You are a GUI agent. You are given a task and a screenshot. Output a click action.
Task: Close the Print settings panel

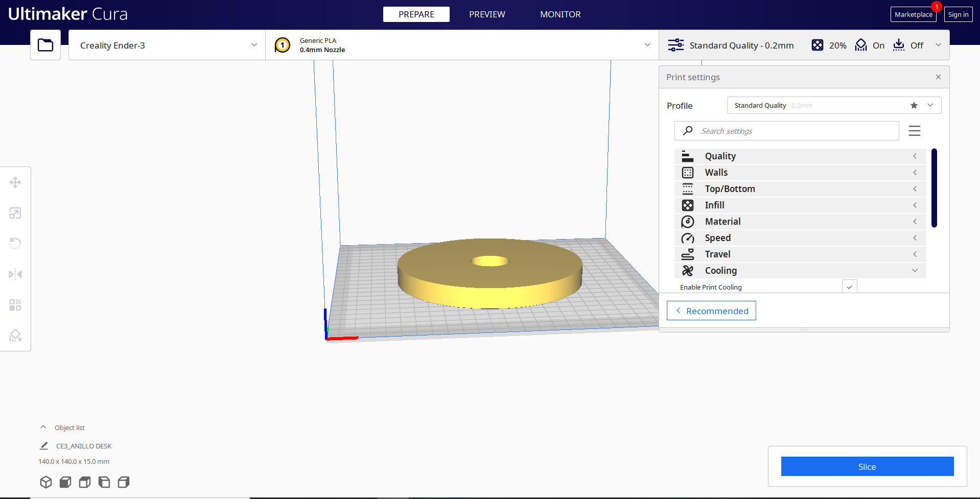938,77
